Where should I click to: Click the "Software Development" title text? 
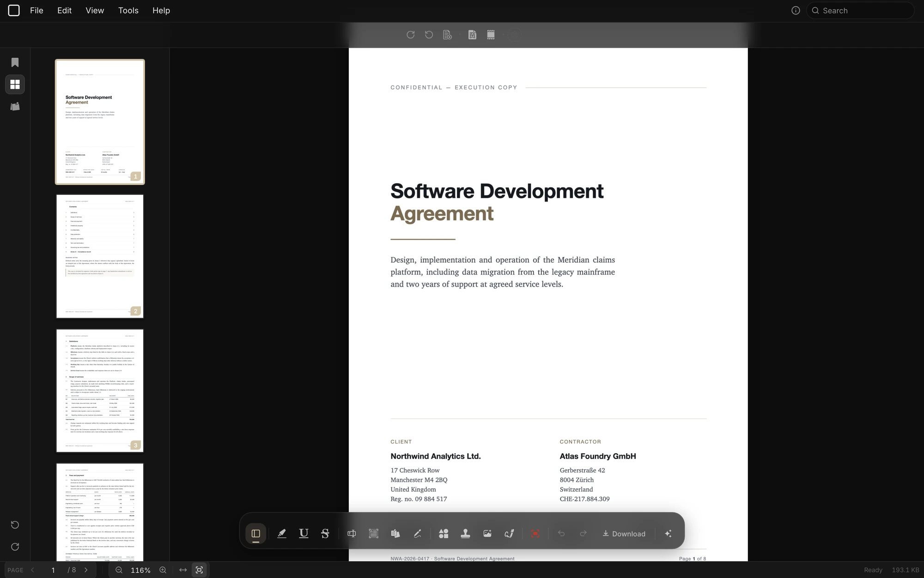tap(497, 191)
